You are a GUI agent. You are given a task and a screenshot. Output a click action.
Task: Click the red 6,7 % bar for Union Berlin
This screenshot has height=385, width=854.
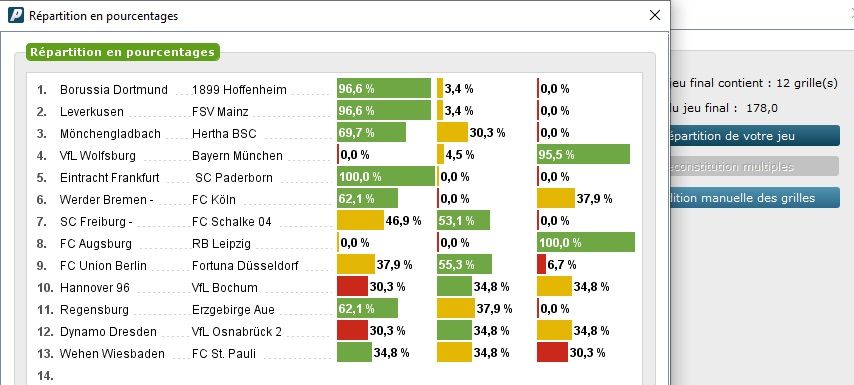tap(541, 264)
